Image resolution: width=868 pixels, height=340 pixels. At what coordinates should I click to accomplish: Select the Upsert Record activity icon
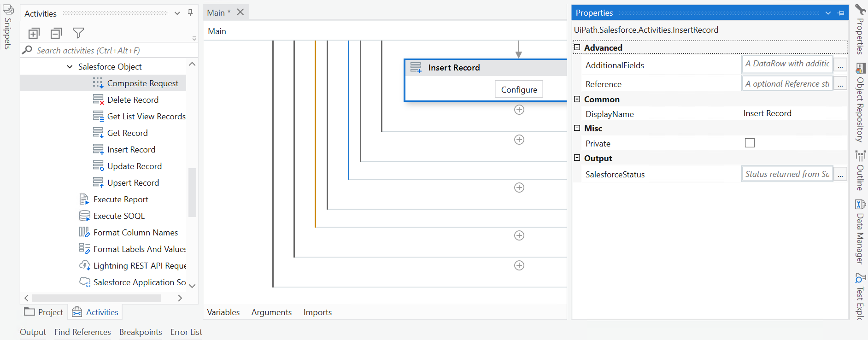tap(98, 182)
